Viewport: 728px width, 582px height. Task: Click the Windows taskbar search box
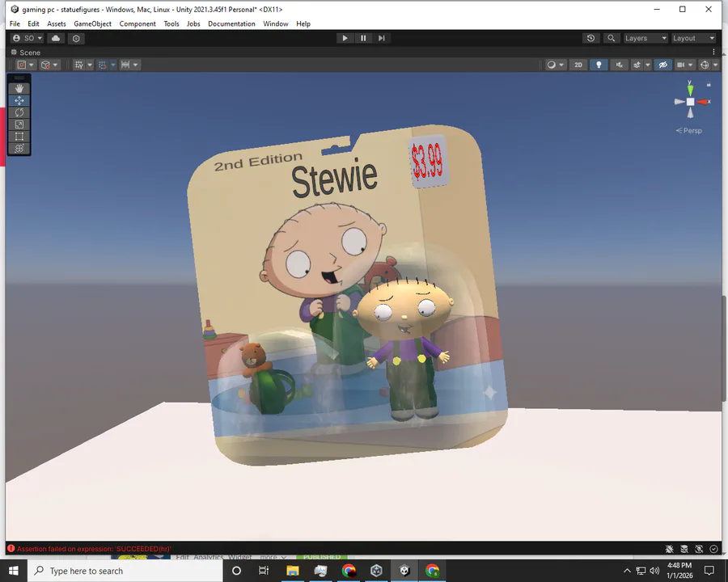(125, 571)
